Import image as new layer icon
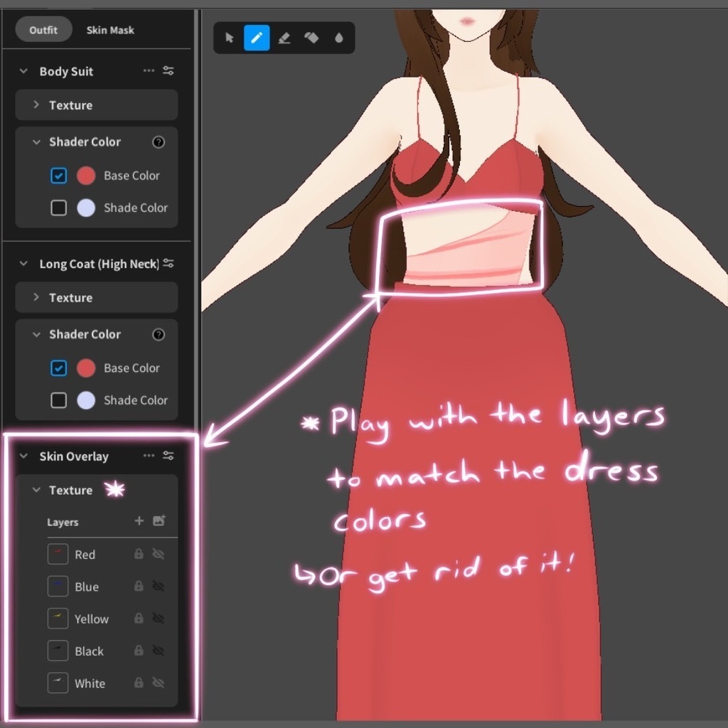This screenshot has height=728, width=728. 159,521
